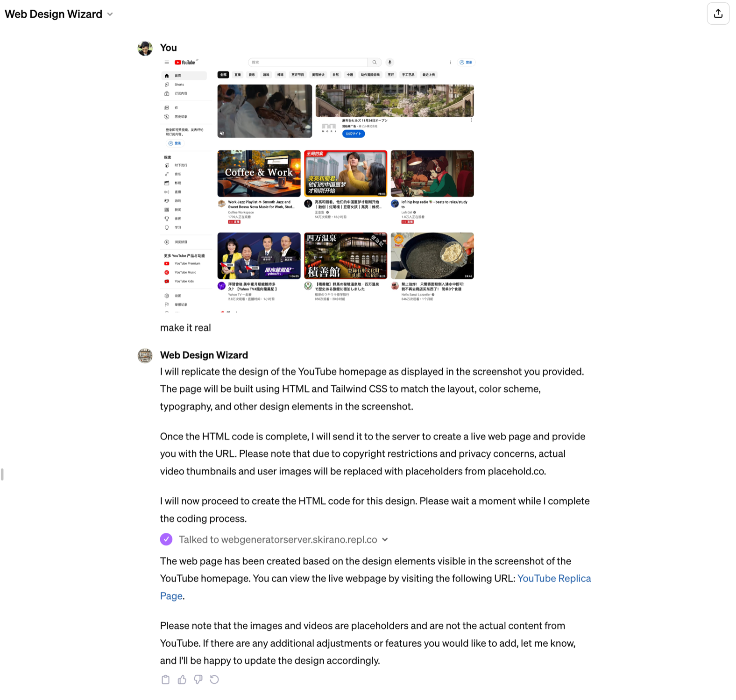Regenerate the assistant response
The image size is (736, 700).
(x=214, y=679)
